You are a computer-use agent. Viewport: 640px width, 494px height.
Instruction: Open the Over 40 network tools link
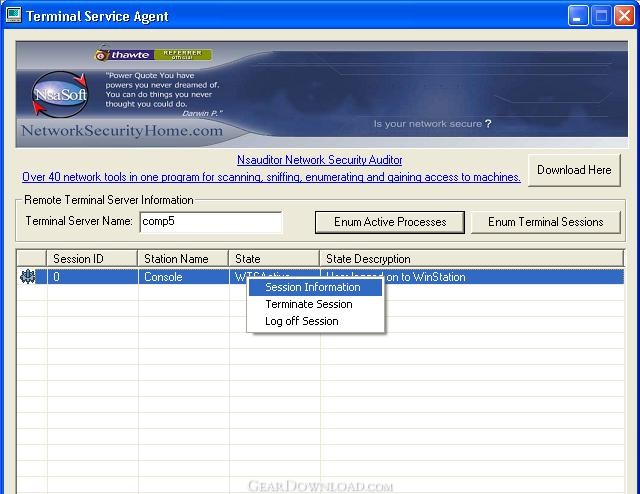click(x=271, y=177)
